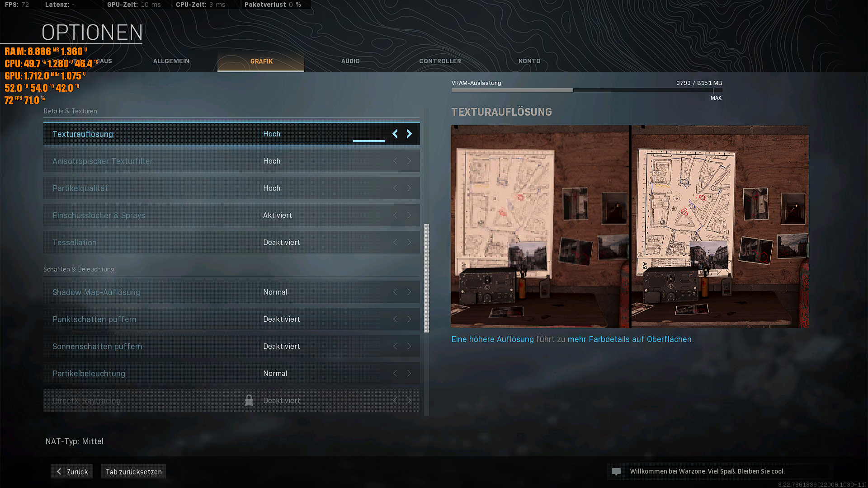Click the Zurück button

72,471
